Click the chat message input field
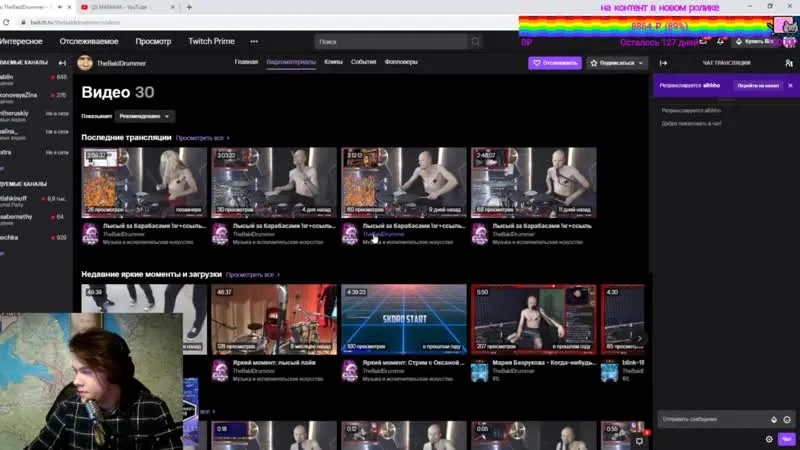Image resolution: width=800 pixels, height=450 pixels. (x=714, y=419)
